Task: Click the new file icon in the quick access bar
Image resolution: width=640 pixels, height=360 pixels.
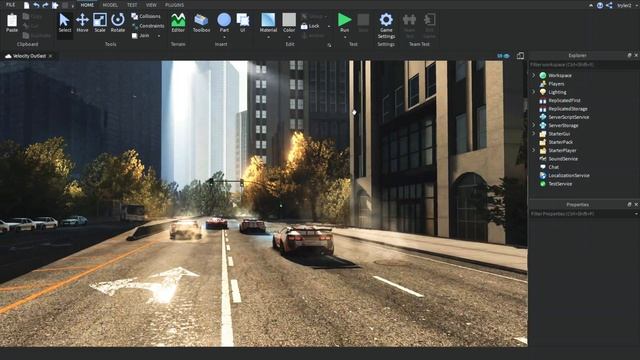Action: click(x=27, y=5)
